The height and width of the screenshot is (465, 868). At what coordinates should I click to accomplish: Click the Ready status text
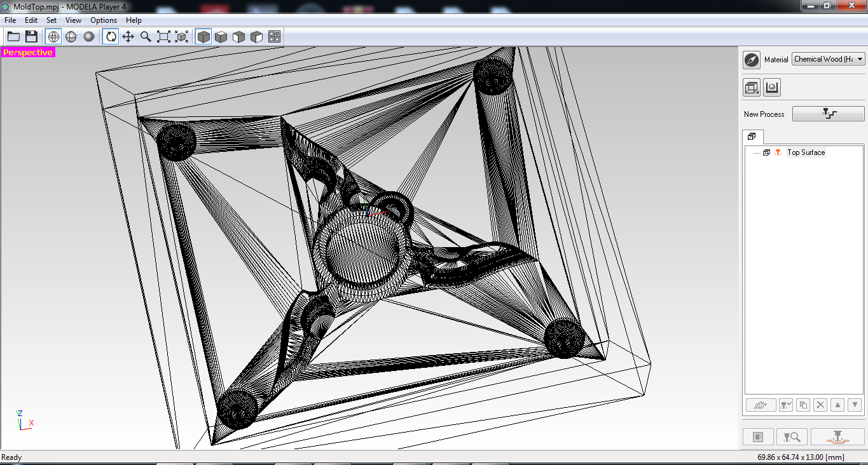click(x=11, y=457)
